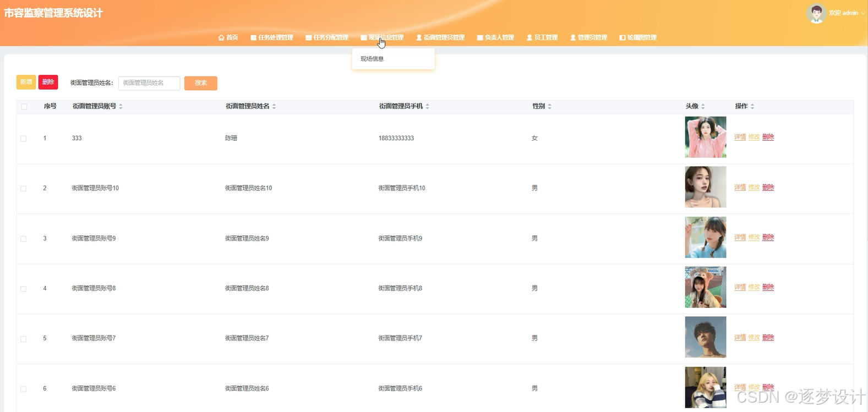The width and height of the screenshot is (868, 412).
Task: Open the 首页 home menu
Action: (228, 37)
